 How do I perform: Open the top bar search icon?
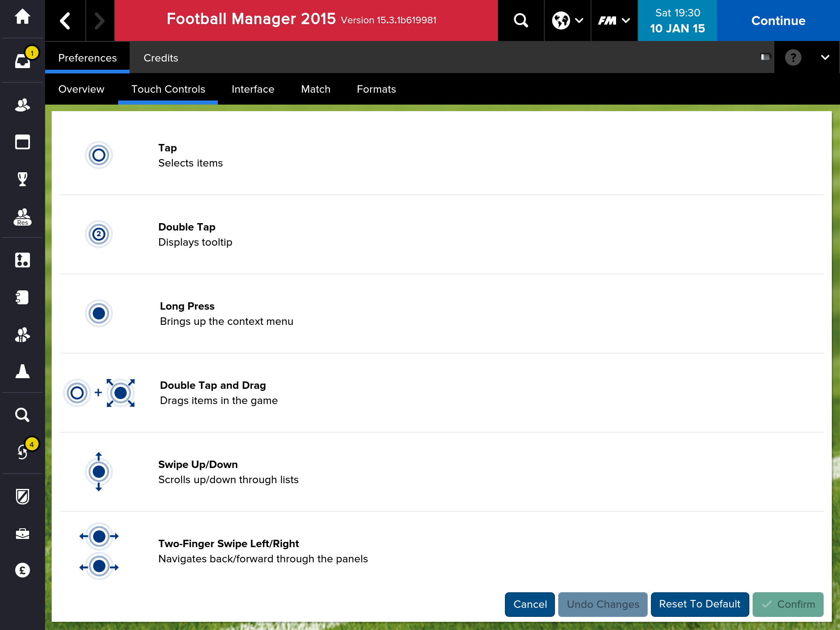click(x=521, y=21)
